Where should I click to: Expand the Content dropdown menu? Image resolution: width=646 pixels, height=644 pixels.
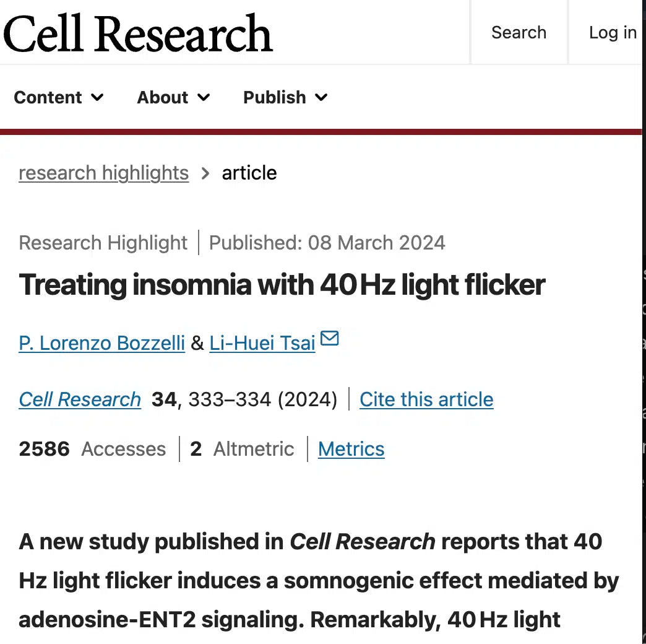59,97
